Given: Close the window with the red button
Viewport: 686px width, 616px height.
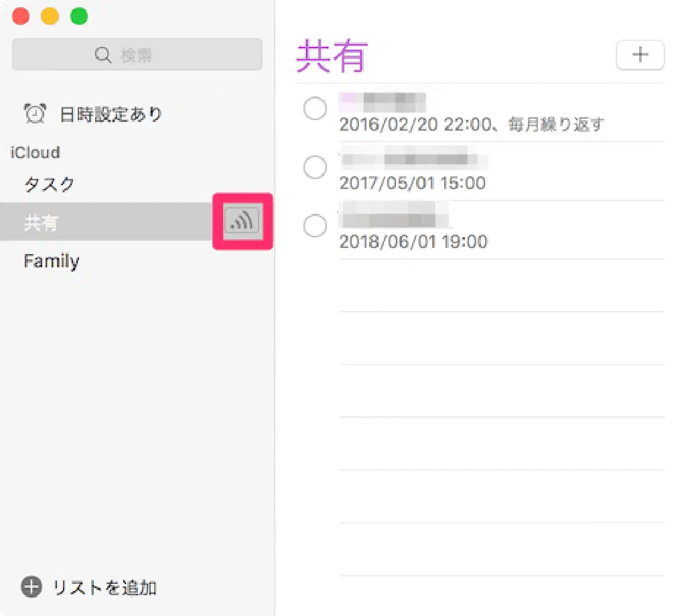Looking at the screenshot, I should point(21,16).
